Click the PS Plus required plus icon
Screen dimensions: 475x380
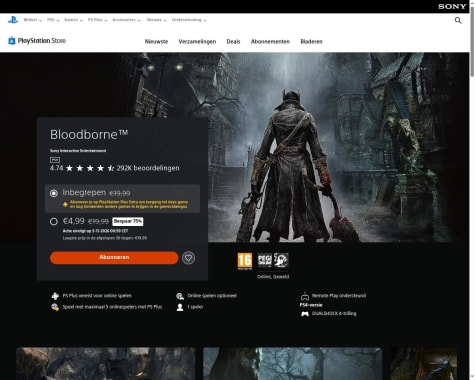coord(55,296)
